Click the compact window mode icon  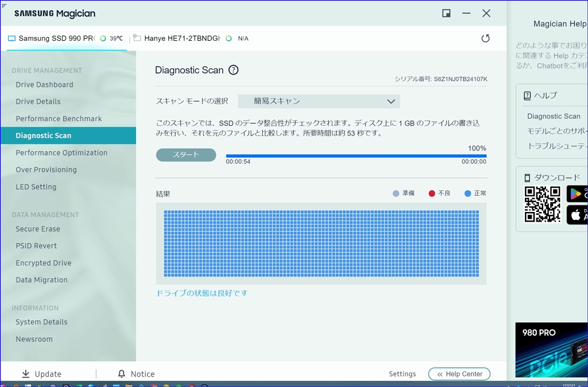446,14
